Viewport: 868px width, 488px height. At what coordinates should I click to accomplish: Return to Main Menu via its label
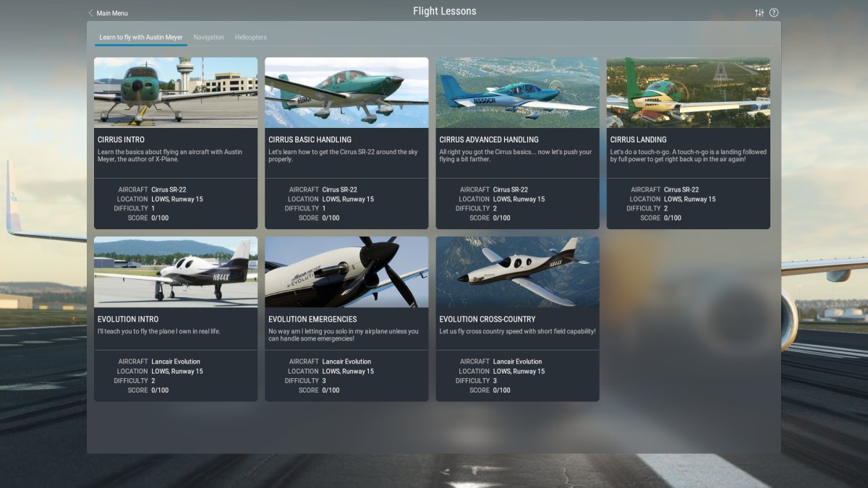point(112,13)
